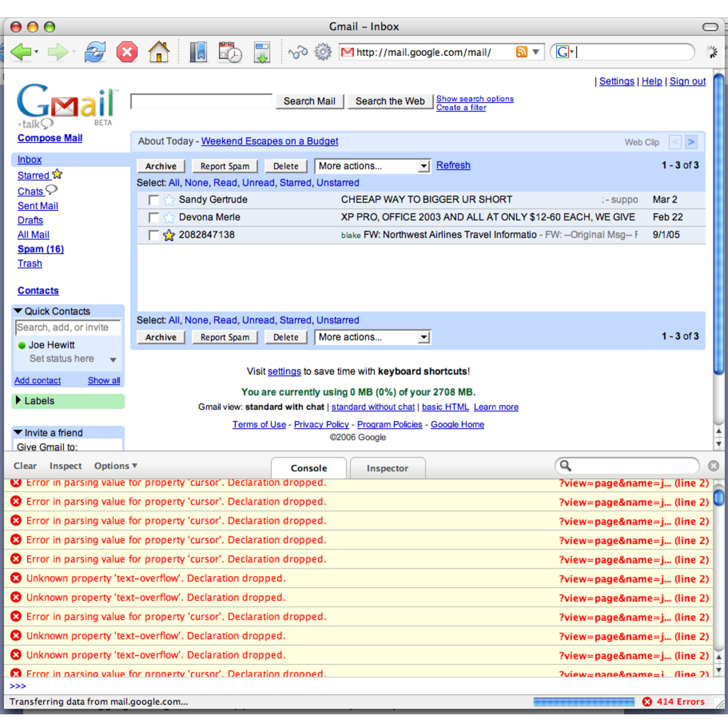Click the Add contact link
728x728 pixels.
(38, 380)
